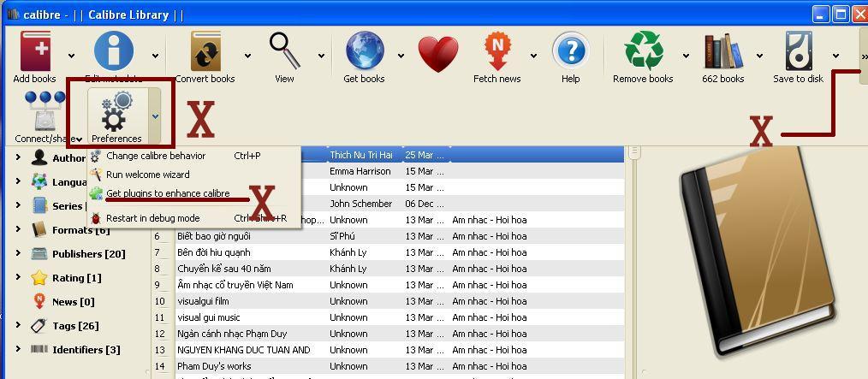Expand the Identifiers [3] category

(x=18, y=349)
